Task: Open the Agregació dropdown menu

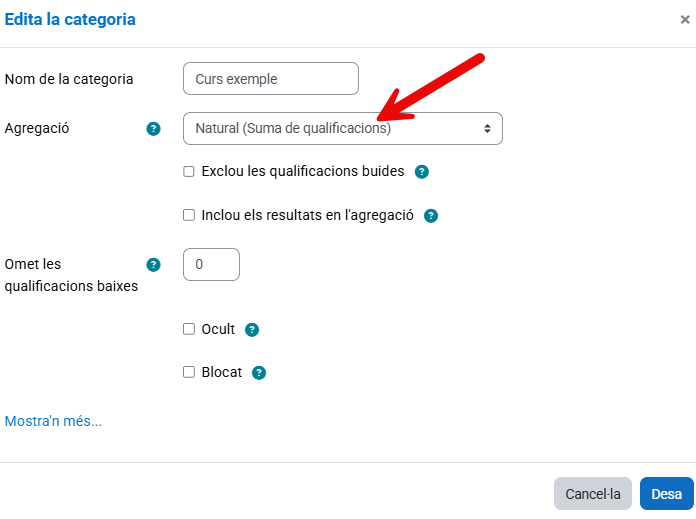Action: pyautogui.click(x=342, y=128)
